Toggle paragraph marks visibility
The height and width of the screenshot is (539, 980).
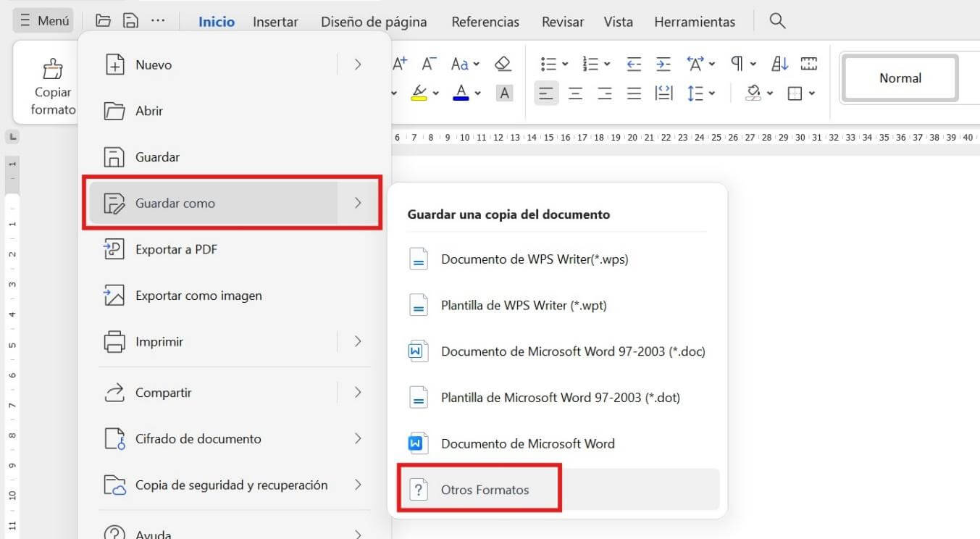(737, 64)
